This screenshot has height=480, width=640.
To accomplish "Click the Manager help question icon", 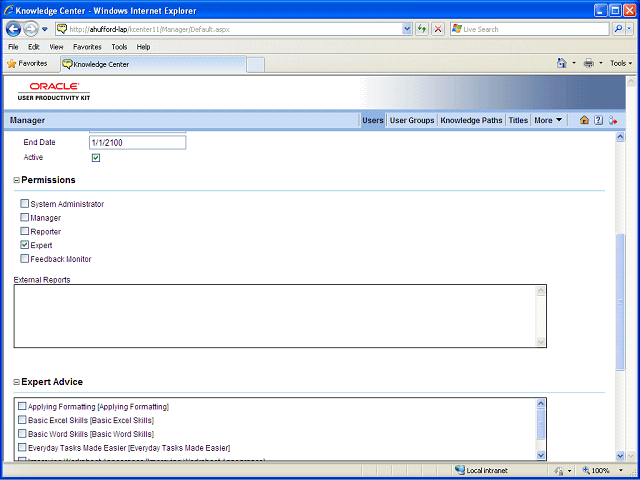I will pos(598,120).
